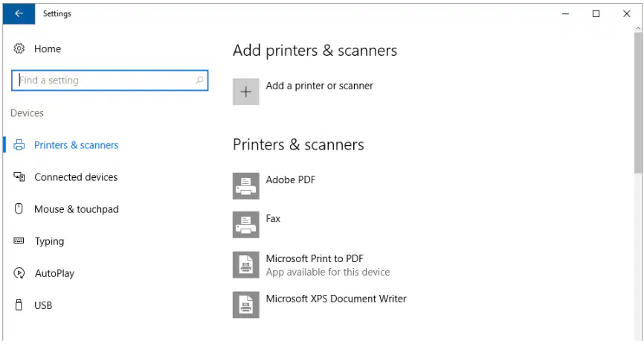Open the USB category label
The image size is (644, 344).
tap(43, 305)
